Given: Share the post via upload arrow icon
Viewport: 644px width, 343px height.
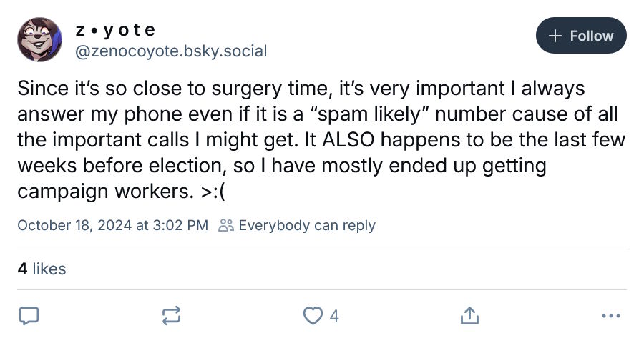Looking at the screenshot, I should click(x=469, y=316).
